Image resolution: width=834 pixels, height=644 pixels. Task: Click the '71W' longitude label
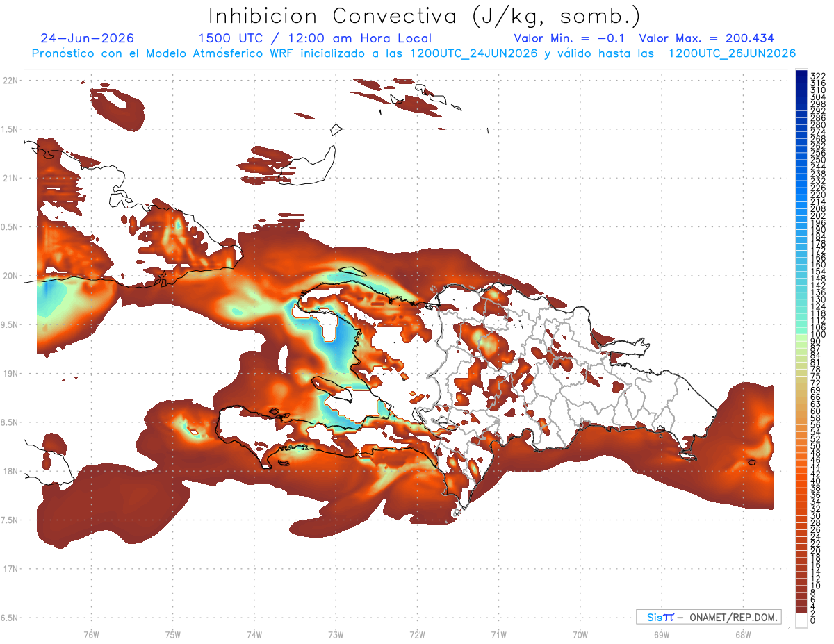[x=498, y=634]
